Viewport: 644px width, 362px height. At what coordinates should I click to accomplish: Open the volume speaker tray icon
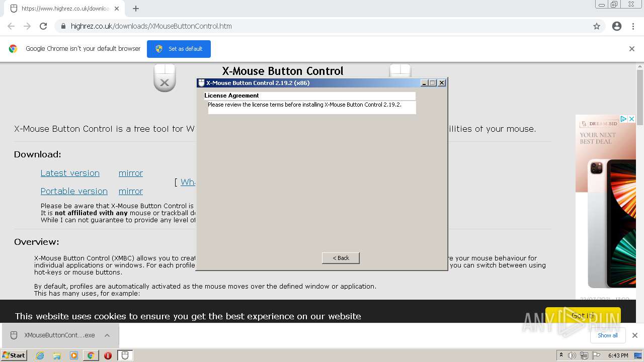click(572, 355)
